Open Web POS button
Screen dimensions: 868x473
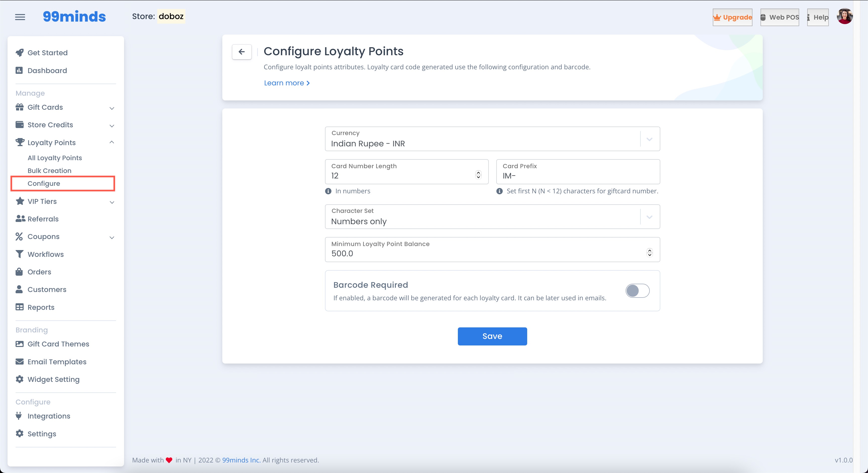780,17
